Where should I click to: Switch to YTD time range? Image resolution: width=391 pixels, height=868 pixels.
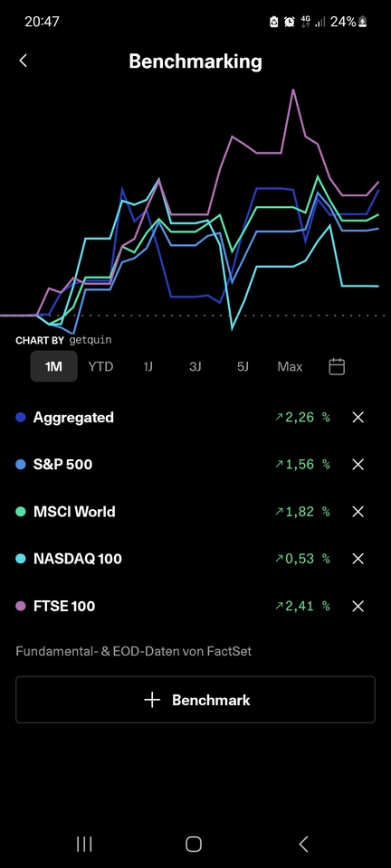pyautogui.click(x=100, y=366)
